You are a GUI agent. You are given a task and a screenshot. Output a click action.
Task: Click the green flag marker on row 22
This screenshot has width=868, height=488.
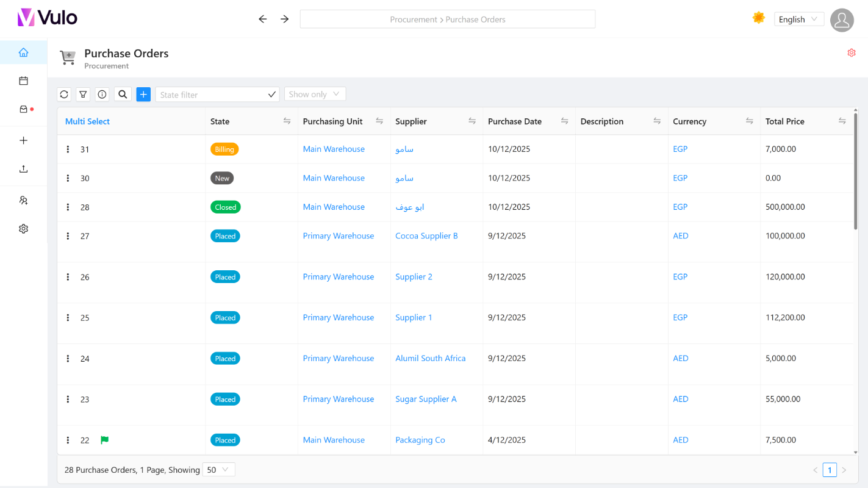104,440
